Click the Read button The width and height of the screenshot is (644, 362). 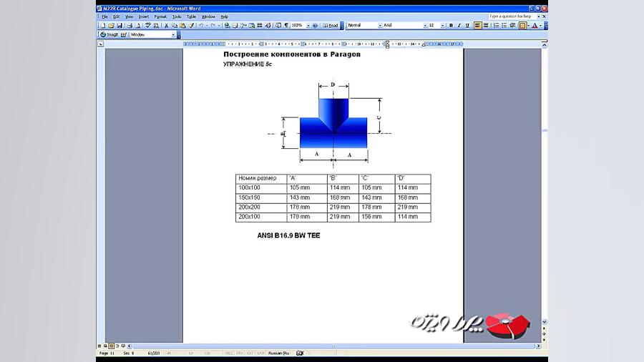[331, 26]
